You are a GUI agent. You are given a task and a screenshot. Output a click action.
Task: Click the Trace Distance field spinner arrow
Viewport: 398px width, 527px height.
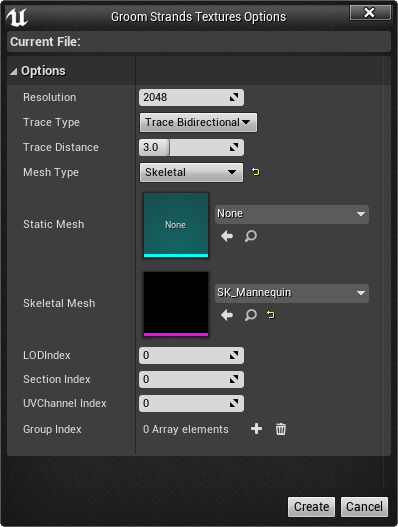pyautogui.click(x=234, y=147)
